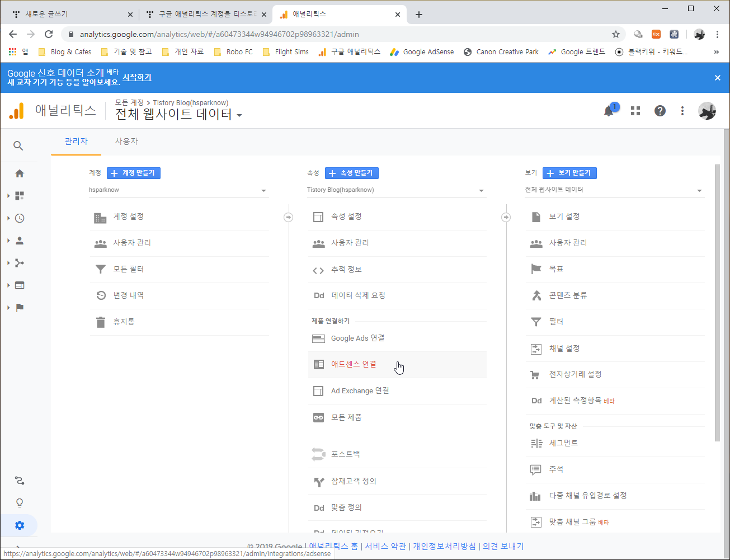Open behavior icon in sidebar
Viewport: 730px width, 560px height.
pyautogui.click(x=20, y=285)
